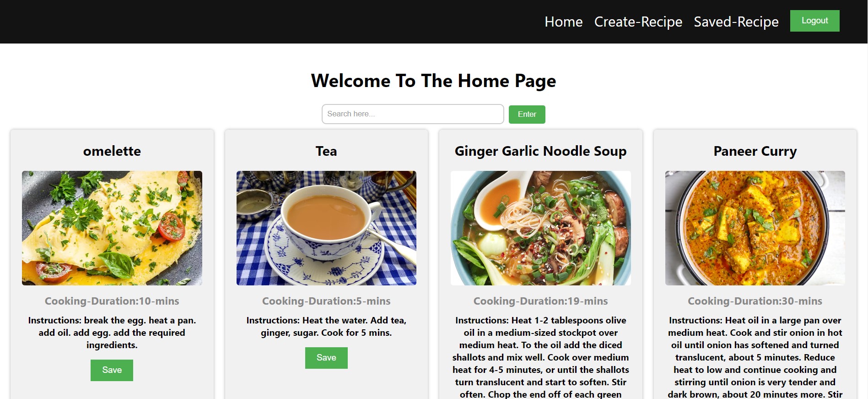Screen dimensions: 868x399
Task: Click the Cooking-Duration:10-mins text
Action: [x=112, y=301]
